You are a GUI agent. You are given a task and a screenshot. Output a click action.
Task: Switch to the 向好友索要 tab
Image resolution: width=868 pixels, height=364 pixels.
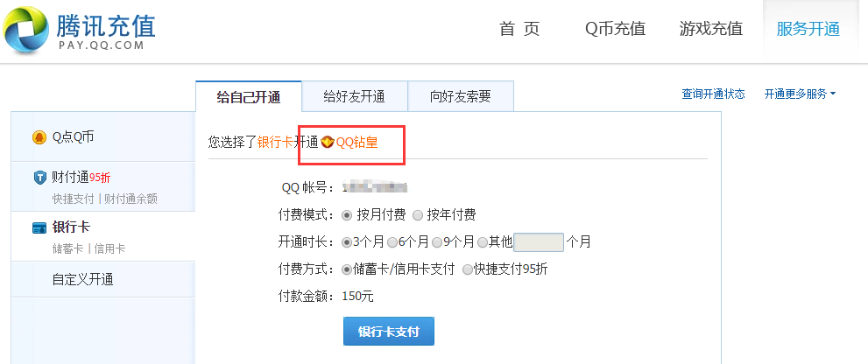coord(460,96)
